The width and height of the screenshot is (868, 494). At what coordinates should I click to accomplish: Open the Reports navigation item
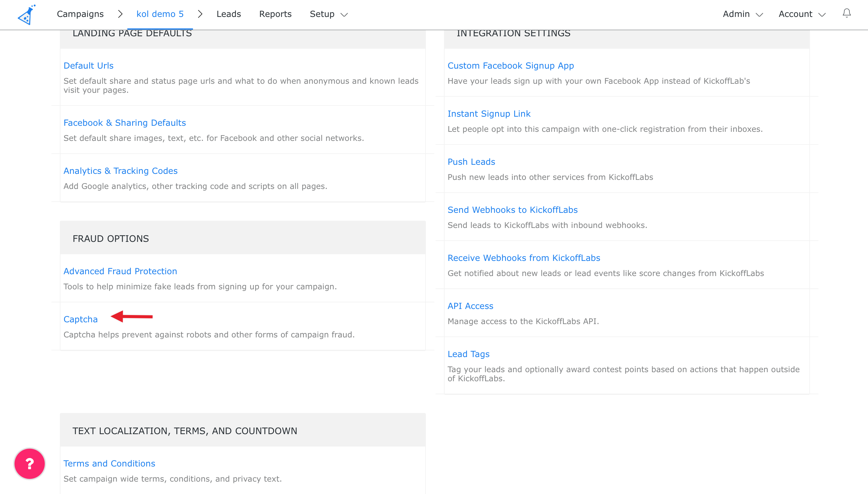(x=275, y=14)
